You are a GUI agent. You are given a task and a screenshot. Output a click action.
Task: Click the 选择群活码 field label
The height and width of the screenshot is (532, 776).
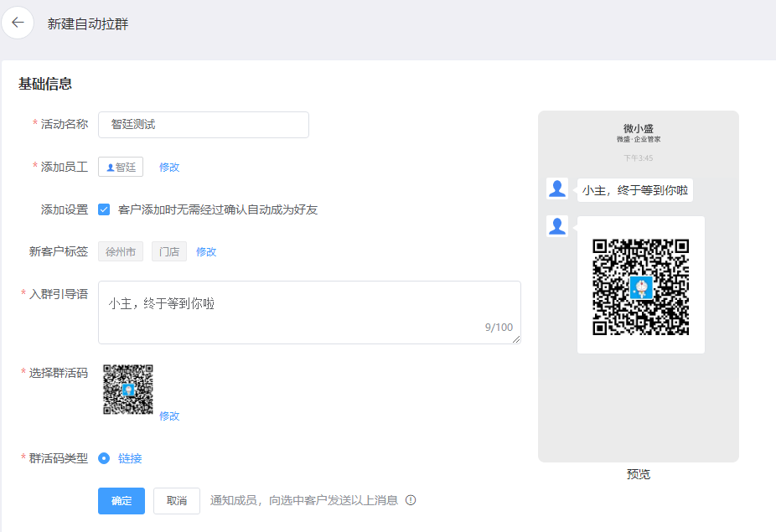(x=59, y=373)
